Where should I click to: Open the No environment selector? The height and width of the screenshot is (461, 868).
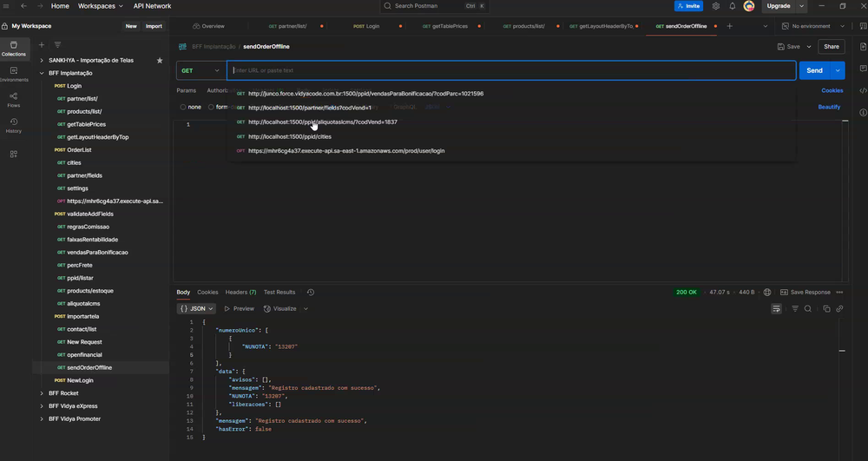813,26
